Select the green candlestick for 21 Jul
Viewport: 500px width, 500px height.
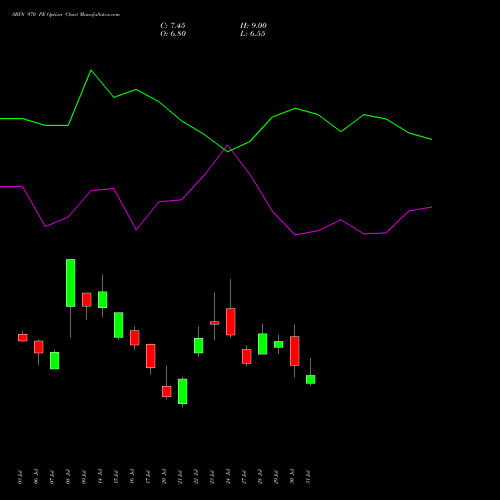click(x=183, y=391)
